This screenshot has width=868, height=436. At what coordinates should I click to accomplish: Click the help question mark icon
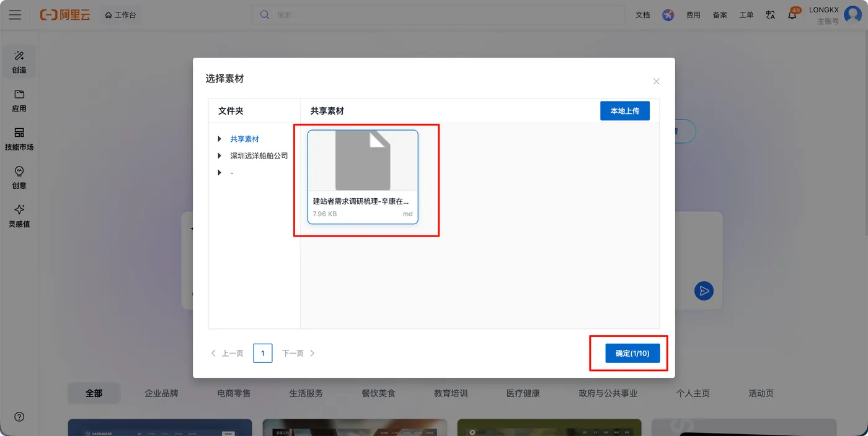[x=19, y=417]
